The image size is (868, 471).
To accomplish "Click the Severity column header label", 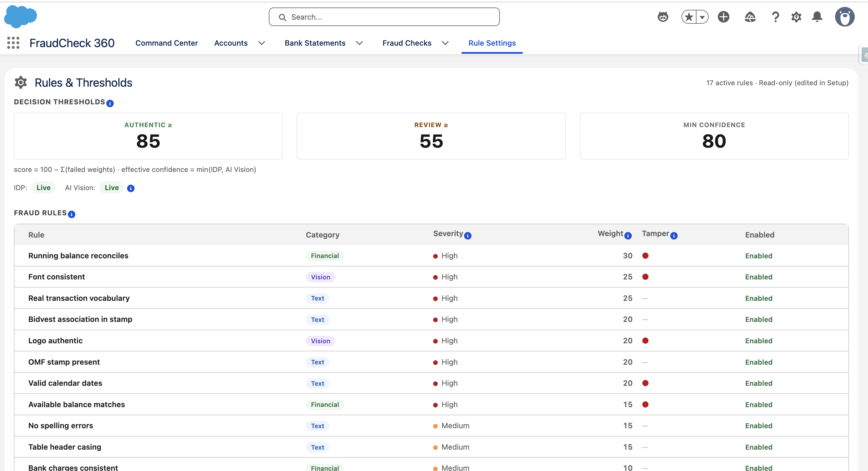I will pyautogui.click(x=448, y=234).
